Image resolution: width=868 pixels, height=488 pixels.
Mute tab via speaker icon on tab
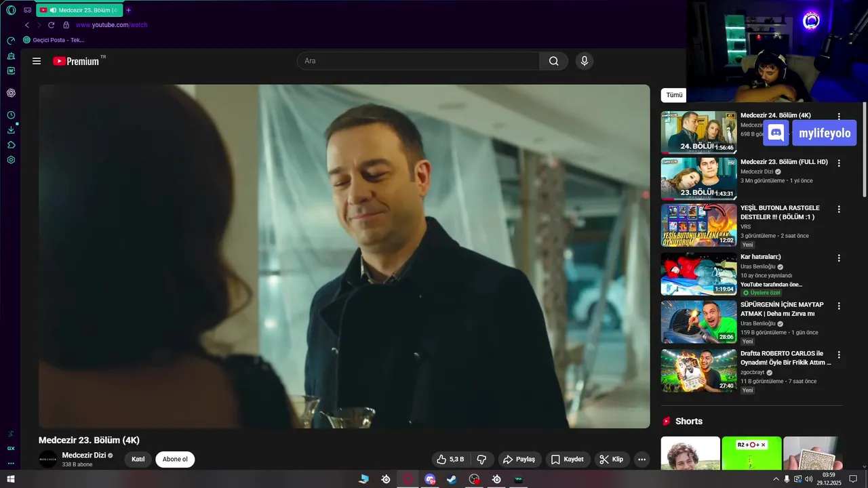coord(53,10)
